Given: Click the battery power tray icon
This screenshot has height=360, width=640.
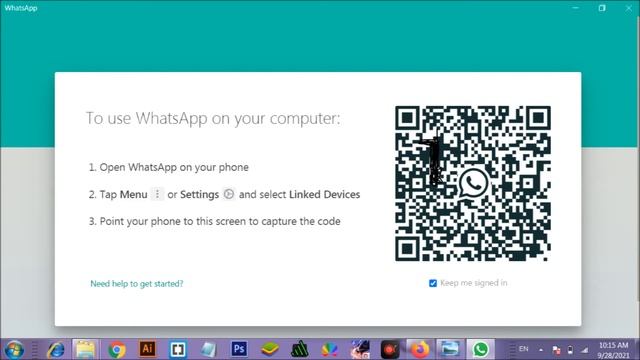Looking at the screenshot, I should (570, 350).
